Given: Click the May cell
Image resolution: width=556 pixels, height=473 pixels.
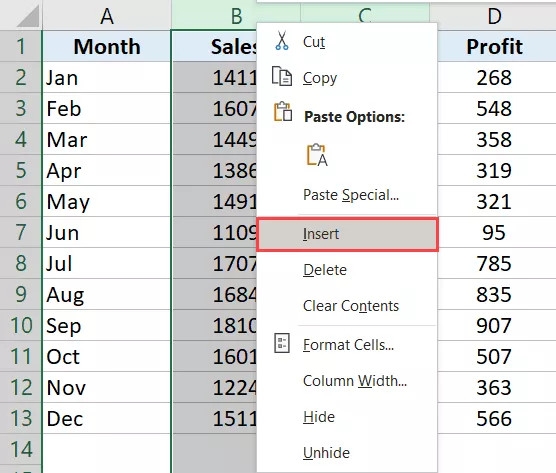Looking at the screenshot, I should (x=107, y=201).
